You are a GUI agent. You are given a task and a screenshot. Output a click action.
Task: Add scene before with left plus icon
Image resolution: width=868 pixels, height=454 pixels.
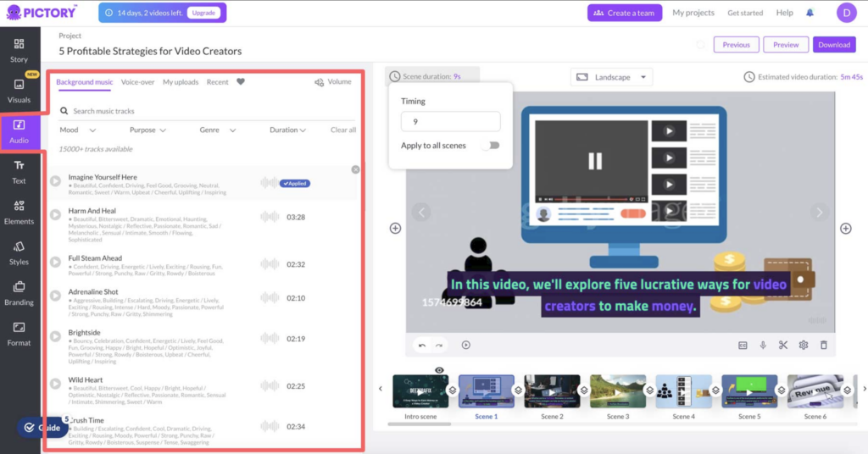(395, 229)
